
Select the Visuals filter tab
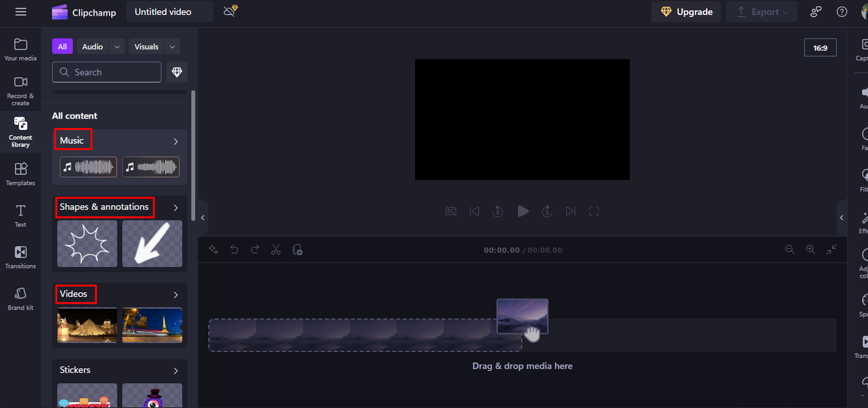pyautogui.click(x=146, y=46)
